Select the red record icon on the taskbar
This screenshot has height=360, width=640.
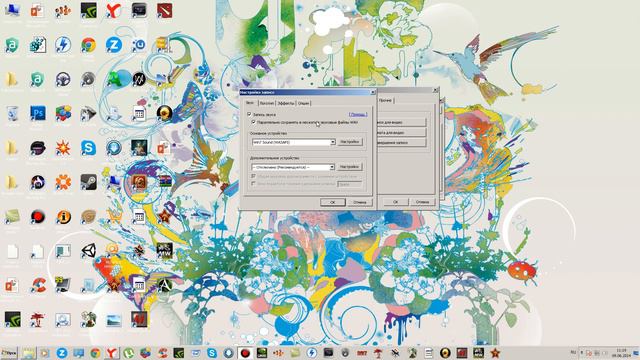click(x=245, y=353)
